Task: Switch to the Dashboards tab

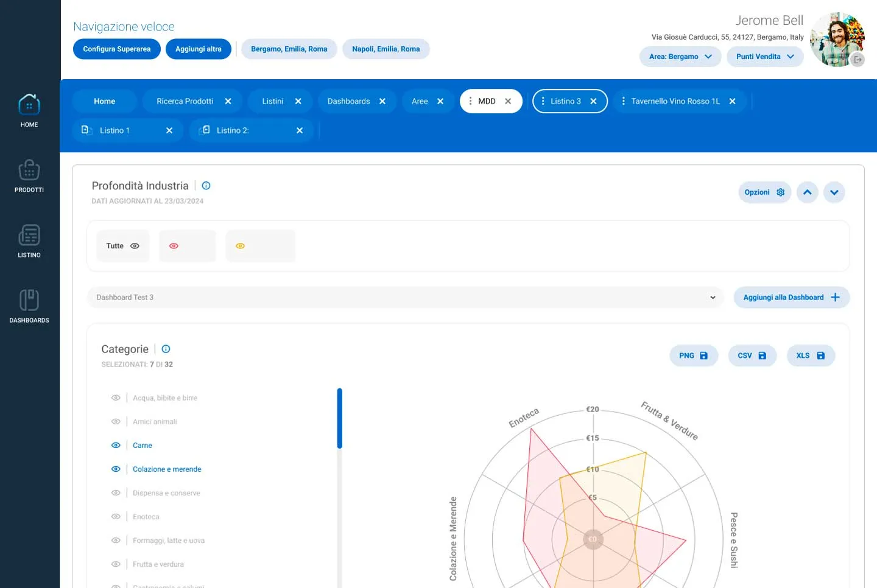Action: click(348, 102)
